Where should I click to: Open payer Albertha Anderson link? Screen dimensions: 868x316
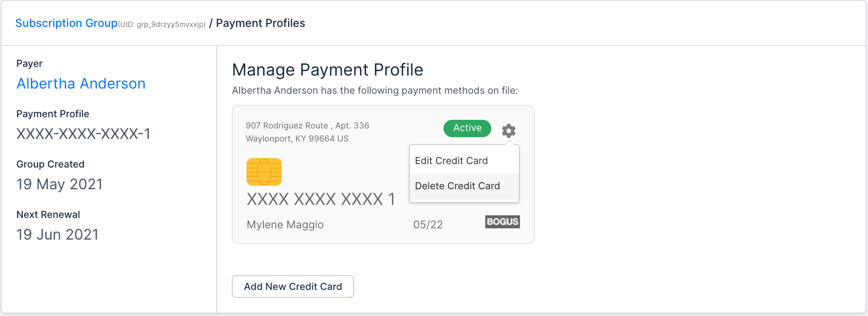[81, 83]
